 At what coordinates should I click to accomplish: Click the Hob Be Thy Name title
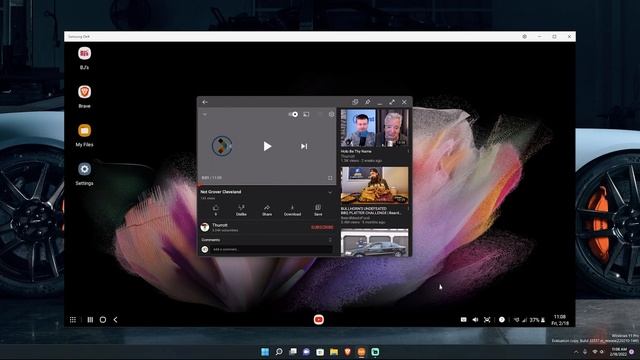(x=356, y=151)
